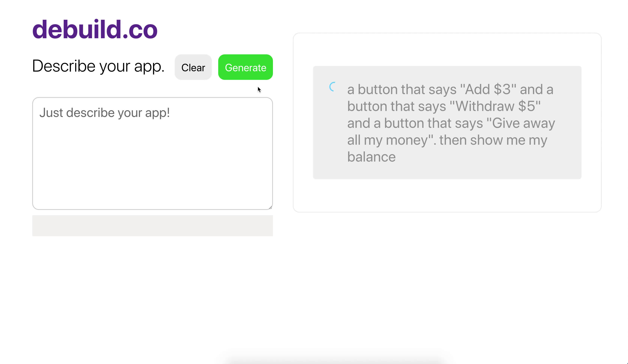Click the word "balance" ending the prompt
The height and width of the screenshot is (364, 628).
(371, 157)
